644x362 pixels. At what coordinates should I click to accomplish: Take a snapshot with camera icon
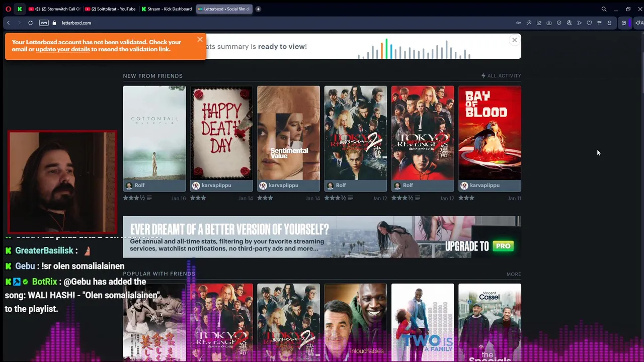click(x=549, y=23)
